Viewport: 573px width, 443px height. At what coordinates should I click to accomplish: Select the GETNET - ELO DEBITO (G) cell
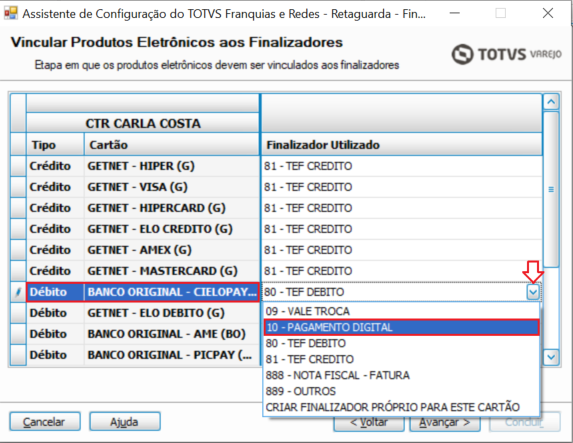[x=172, y=313]
